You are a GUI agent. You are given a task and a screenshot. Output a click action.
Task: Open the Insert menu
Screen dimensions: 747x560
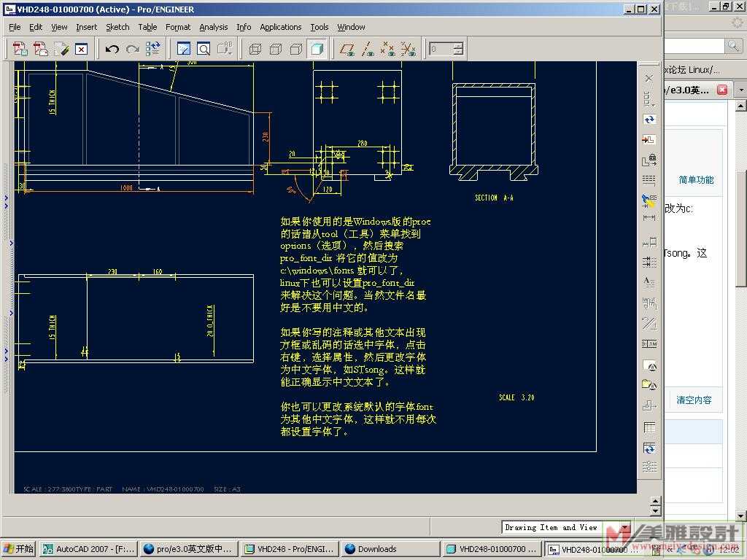(86, 27)
